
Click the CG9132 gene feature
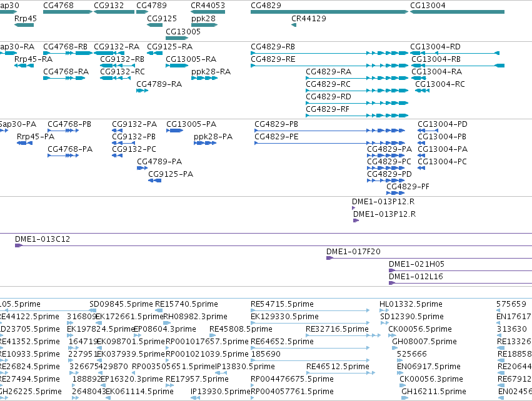tap(114, 12)
